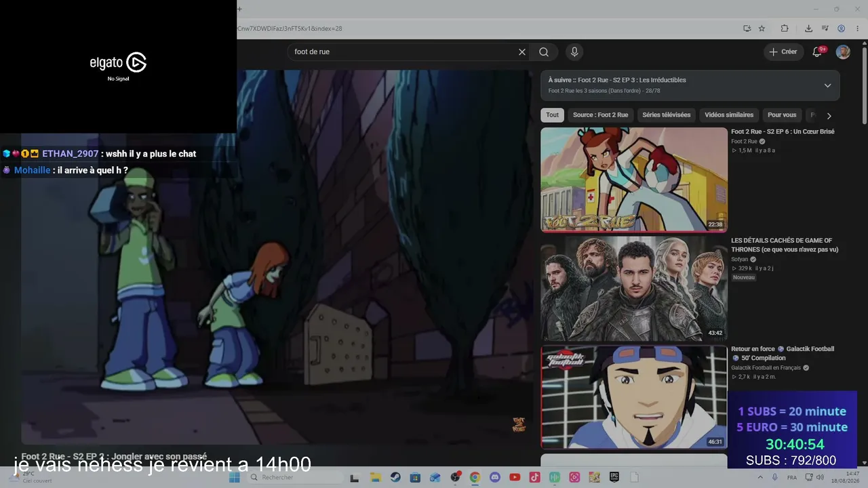Open the browser media controls icon

click(825, 28)
